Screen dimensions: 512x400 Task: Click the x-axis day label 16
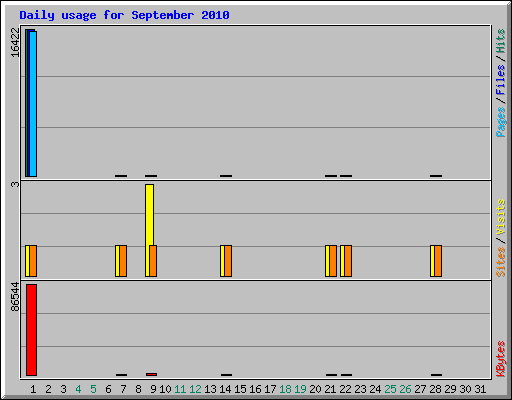(255, 389)
